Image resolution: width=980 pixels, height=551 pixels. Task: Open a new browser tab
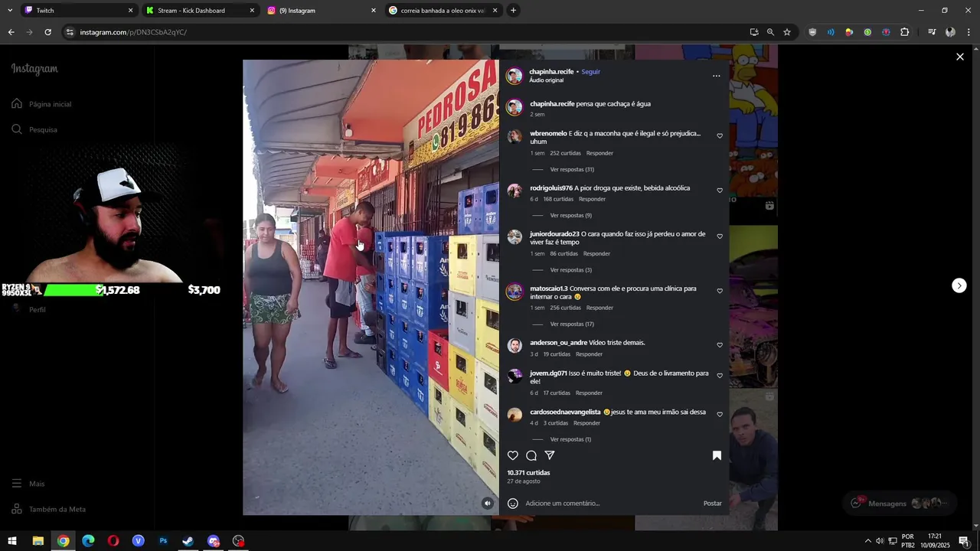pos(513,11)
